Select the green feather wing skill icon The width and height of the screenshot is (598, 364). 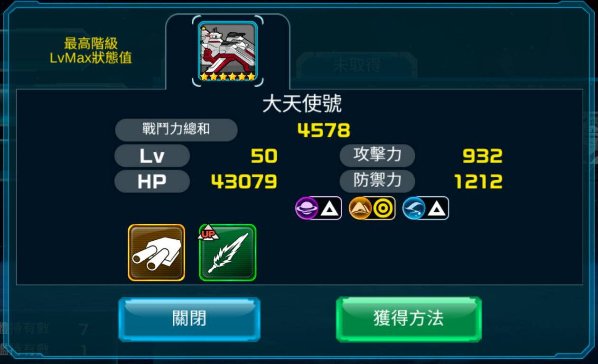228,253
